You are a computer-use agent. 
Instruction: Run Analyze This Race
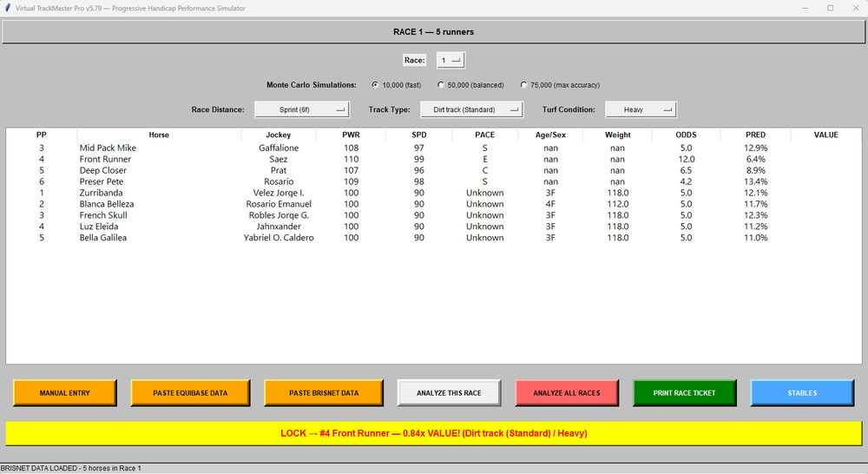[449, 392]
